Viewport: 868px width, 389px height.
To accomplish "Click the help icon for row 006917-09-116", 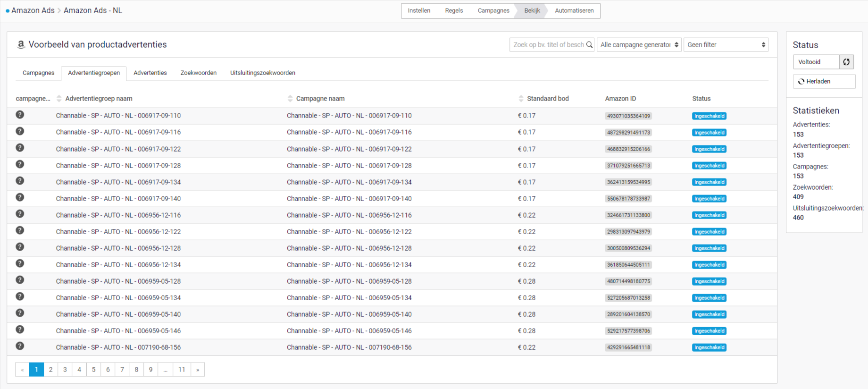I will coord(20,131).
